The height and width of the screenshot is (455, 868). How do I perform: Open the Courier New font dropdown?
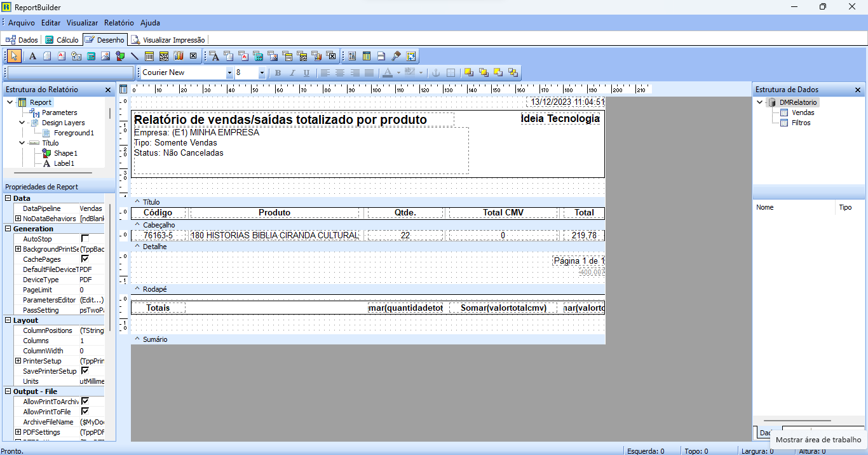[229, 73]
